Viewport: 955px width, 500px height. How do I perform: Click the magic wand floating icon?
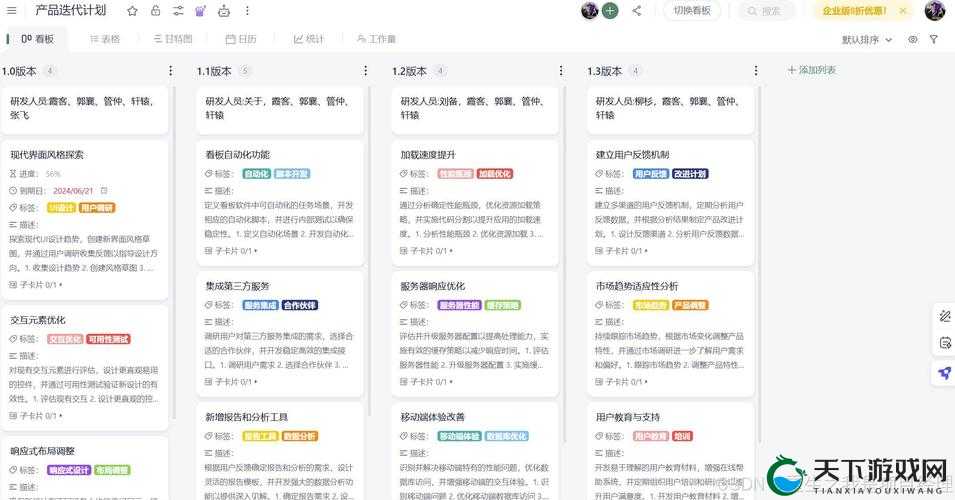click(945, 315)
